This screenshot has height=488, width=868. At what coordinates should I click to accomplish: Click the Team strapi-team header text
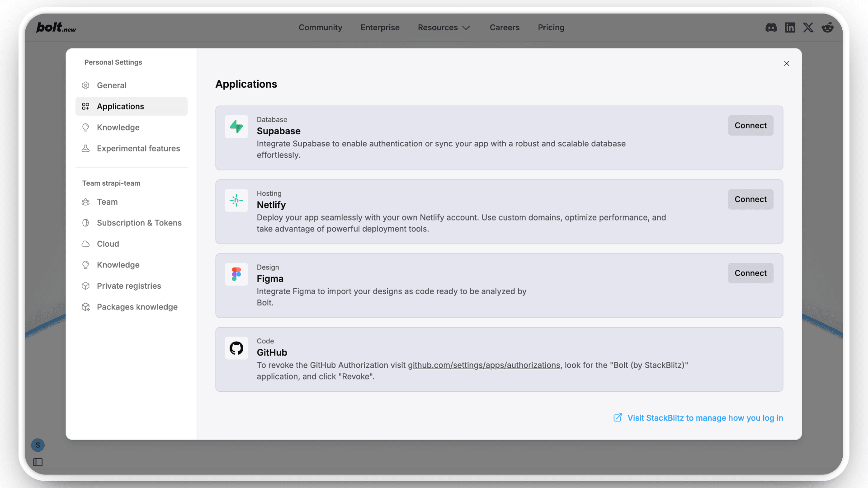pyautogui.click(x=111, y=183)
